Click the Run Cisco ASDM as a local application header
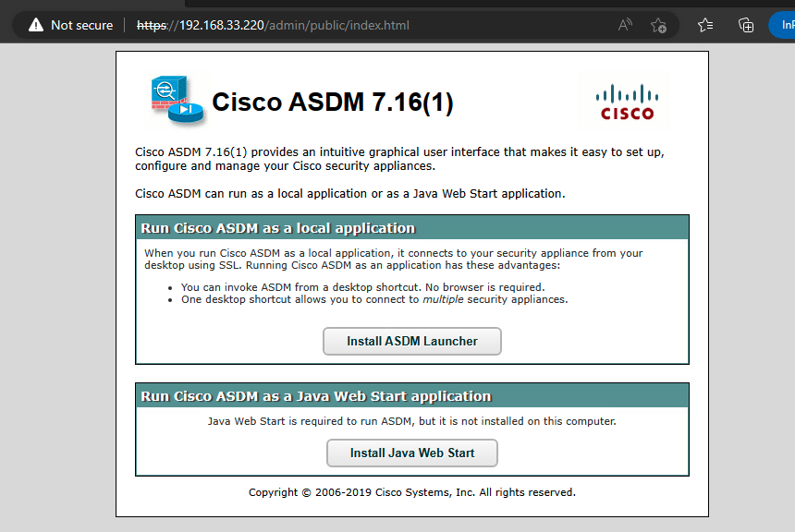795x532 pixels. 412,228
